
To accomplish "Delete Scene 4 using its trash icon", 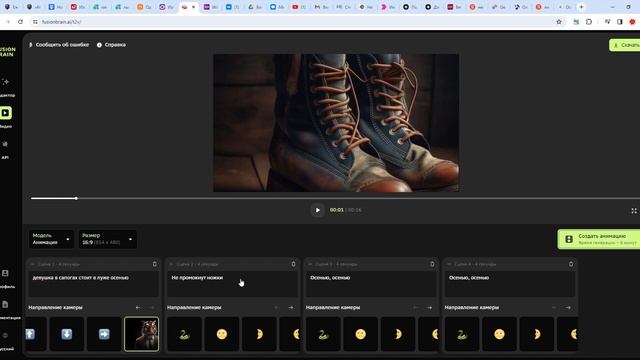I will 571,264.
